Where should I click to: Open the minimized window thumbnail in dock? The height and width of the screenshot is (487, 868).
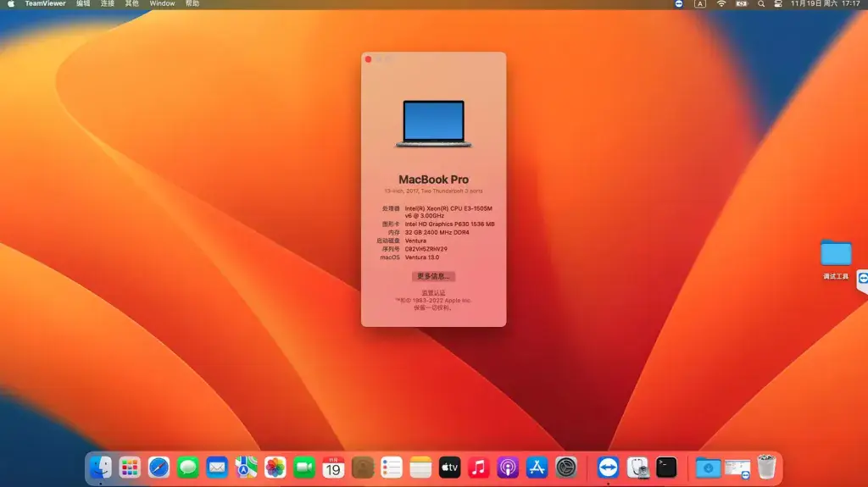click(x=737, y=468)
